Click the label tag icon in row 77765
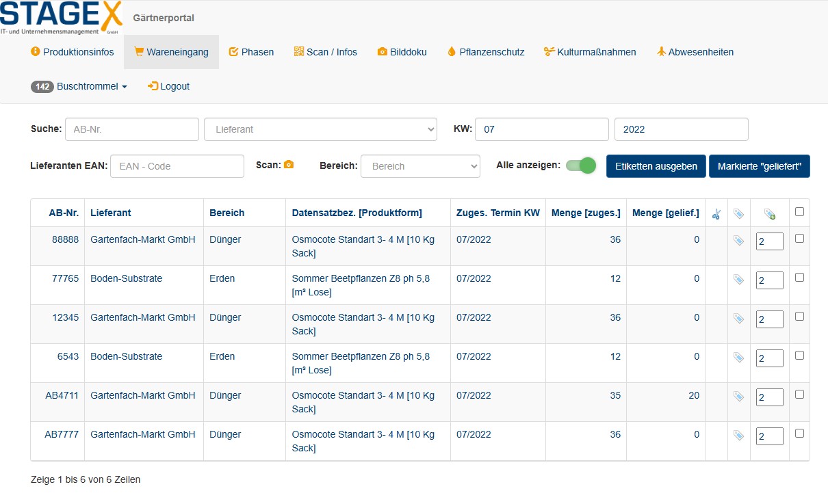This screenshot has height=504, width=828. click(738, 279)
